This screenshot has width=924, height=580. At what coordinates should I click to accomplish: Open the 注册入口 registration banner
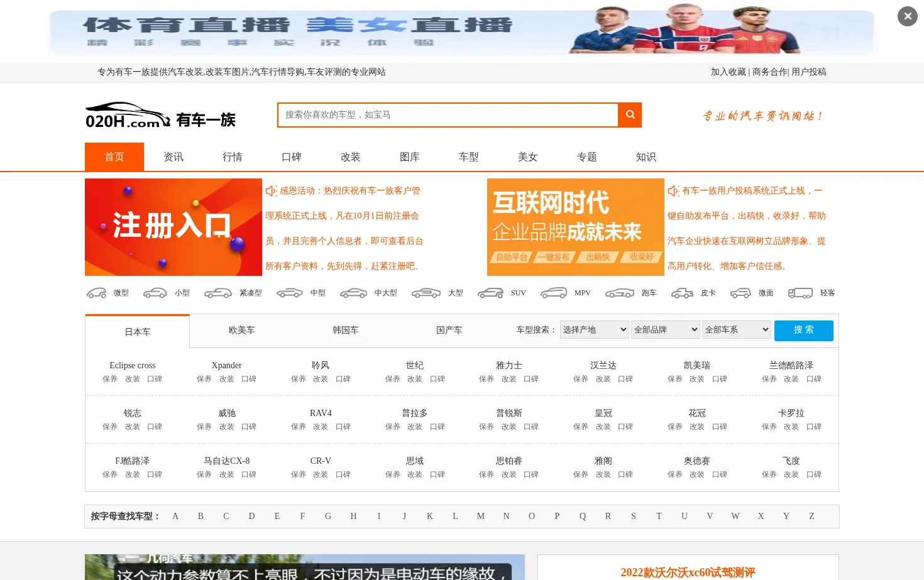point(173,227)
